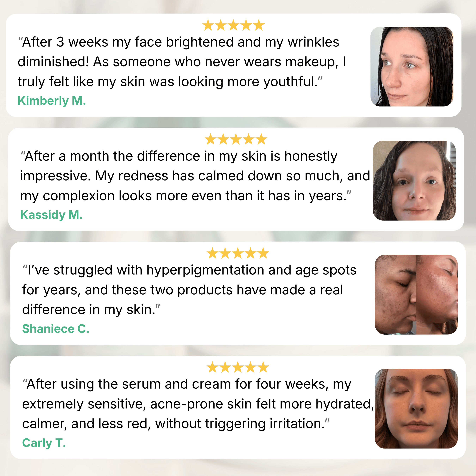Open Shaniece C.'s before-and-after photo
This screenshot has width=476, height=476.
pos(416,295)
